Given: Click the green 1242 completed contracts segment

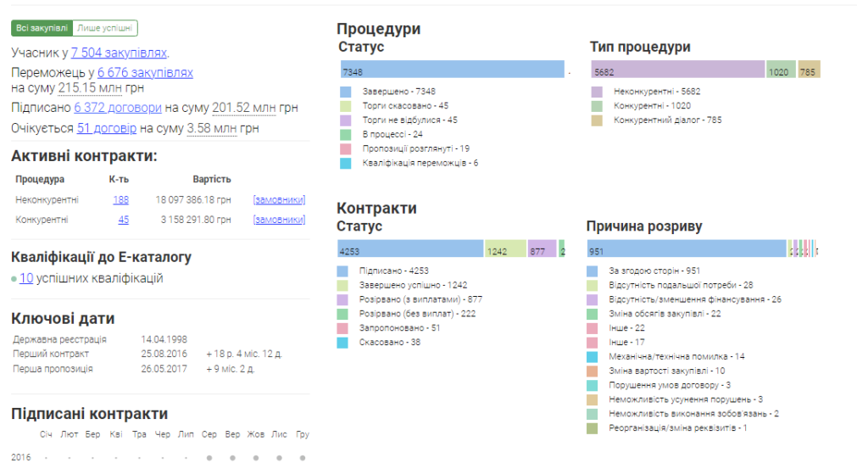Looking at the screenshot, I should (505, 251).
